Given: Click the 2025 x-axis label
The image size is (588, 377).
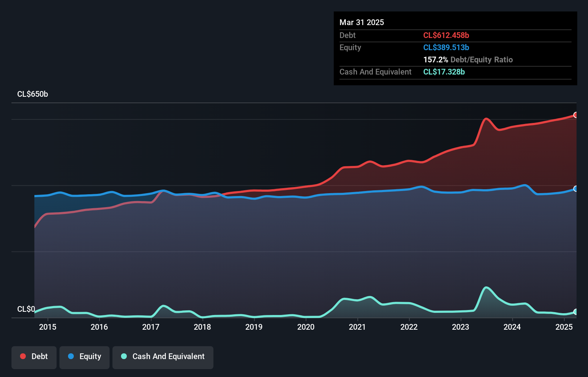Looking at the screenshot, I should click(564, 327).
